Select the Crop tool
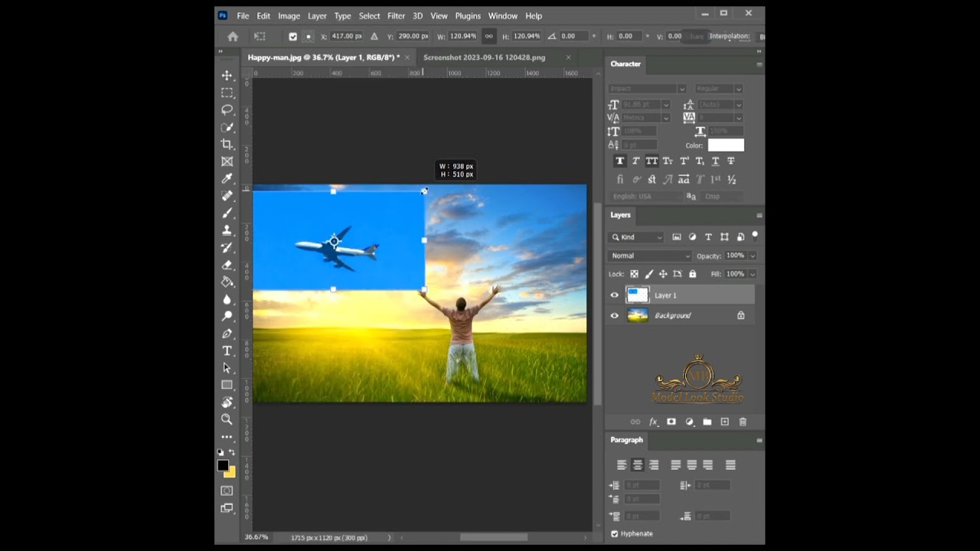Viewport: 980px width, 551px height. 227,144
